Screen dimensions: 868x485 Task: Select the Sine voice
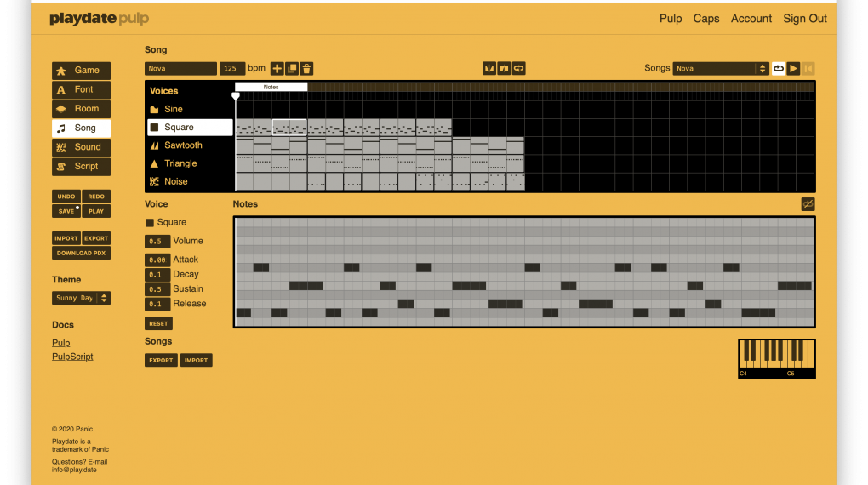pos(173,109)
